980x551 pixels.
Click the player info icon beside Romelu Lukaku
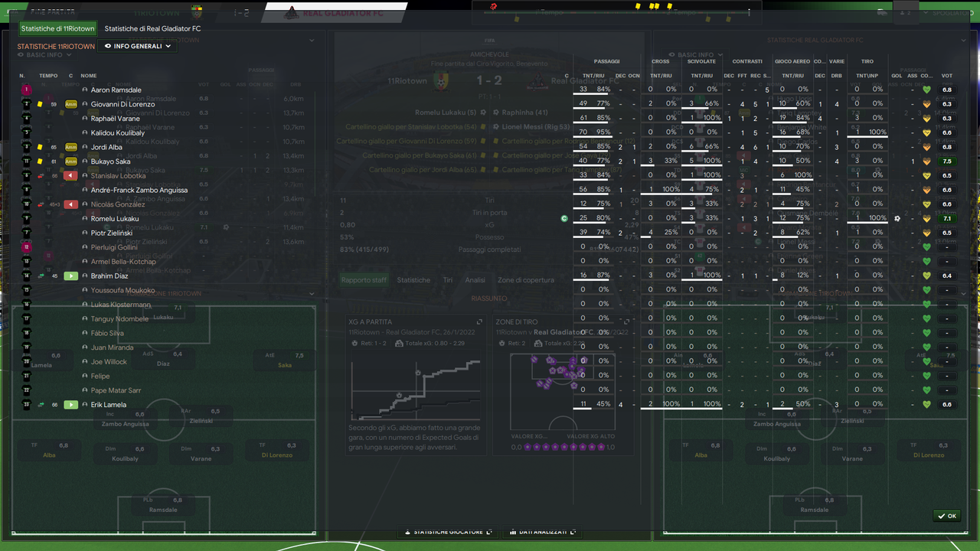click(x=85, y=218)
